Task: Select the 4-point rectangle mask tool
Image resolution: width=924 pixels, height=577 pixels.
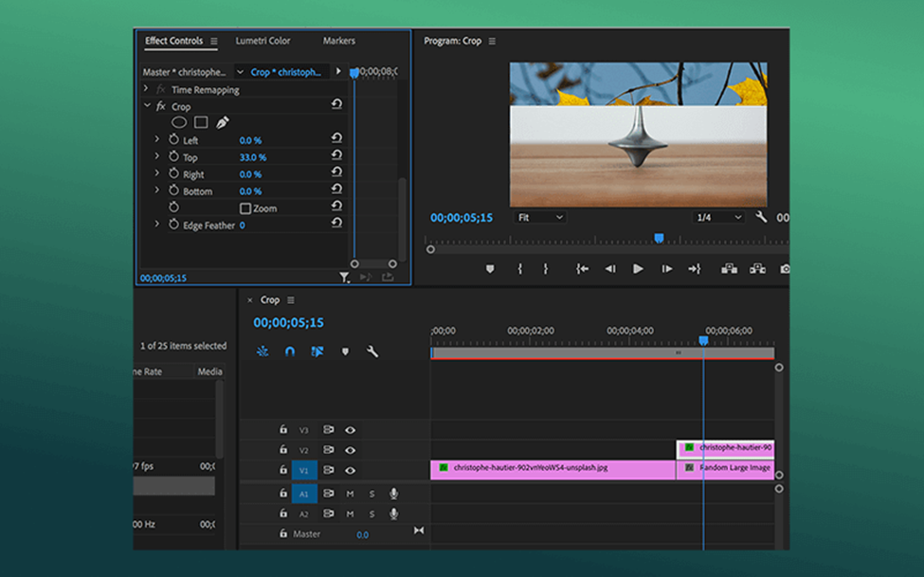Action: 201,122
